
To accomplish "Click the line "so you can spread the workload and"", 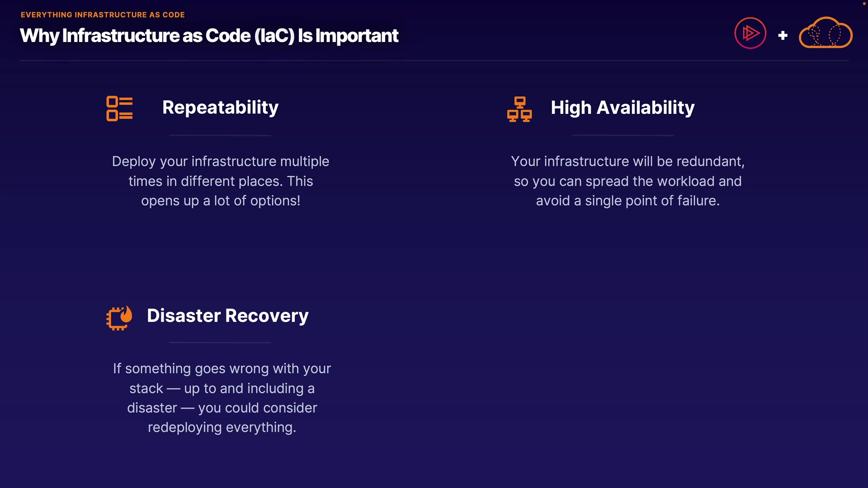I will (x=627, y=181).
